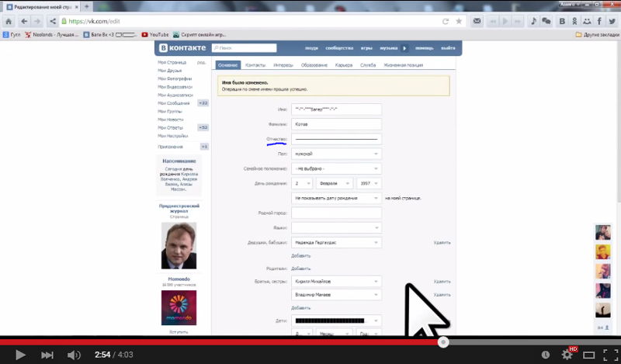Reload the page with the refresh icon
The height and width of the screenshot is (364, 621).
[x=446, y=22]
